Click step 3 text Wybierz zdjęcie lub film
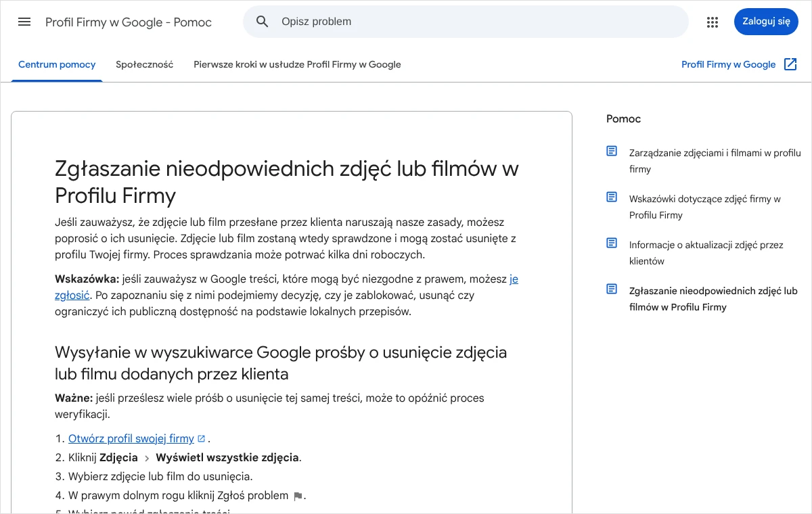 [160, 476]
